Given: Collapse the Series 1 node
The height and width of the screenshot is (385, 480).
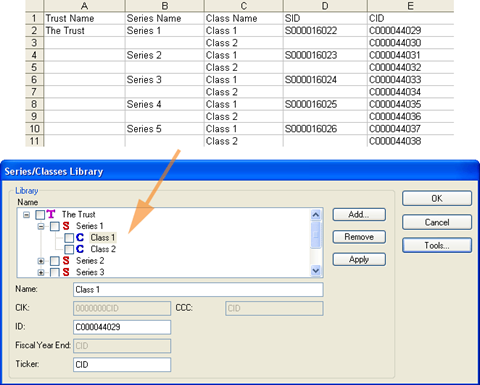Looking at the screenshot, I should 41,226.
